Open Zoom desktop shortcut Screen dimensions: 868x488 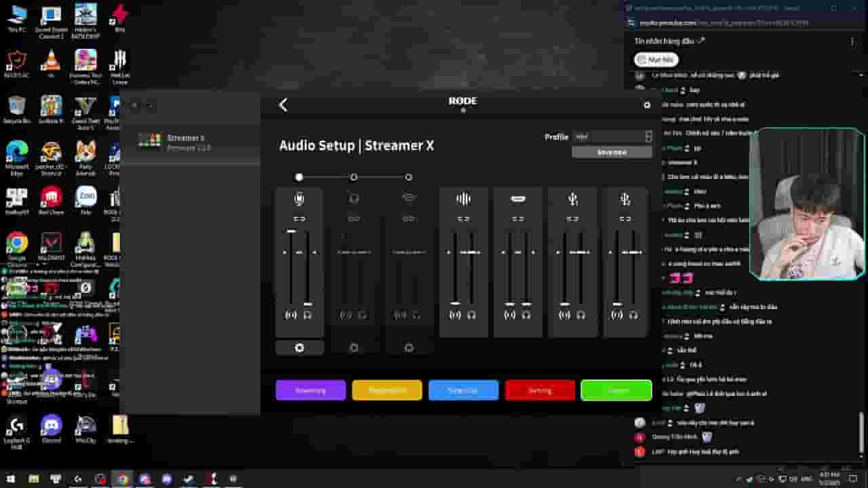(85, 201)
